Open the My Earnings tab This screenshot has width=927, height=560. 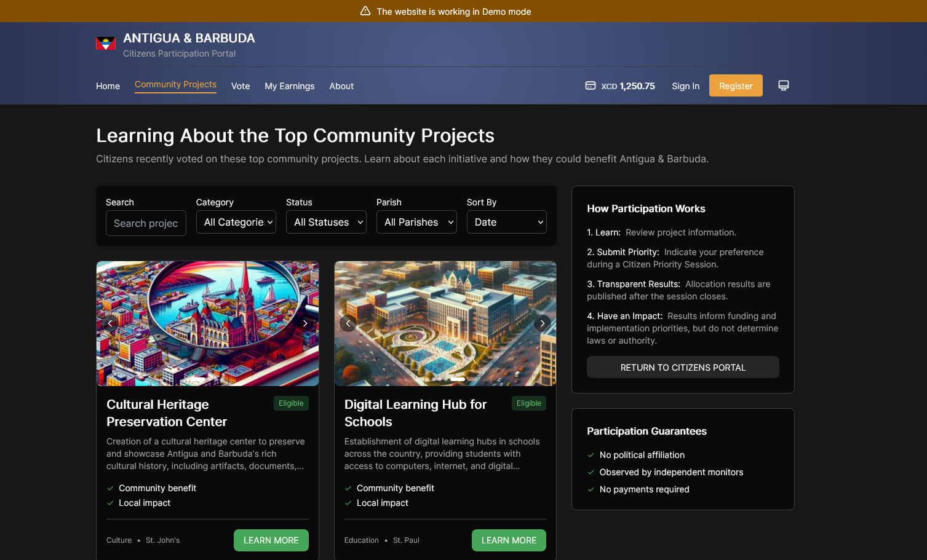289,86
